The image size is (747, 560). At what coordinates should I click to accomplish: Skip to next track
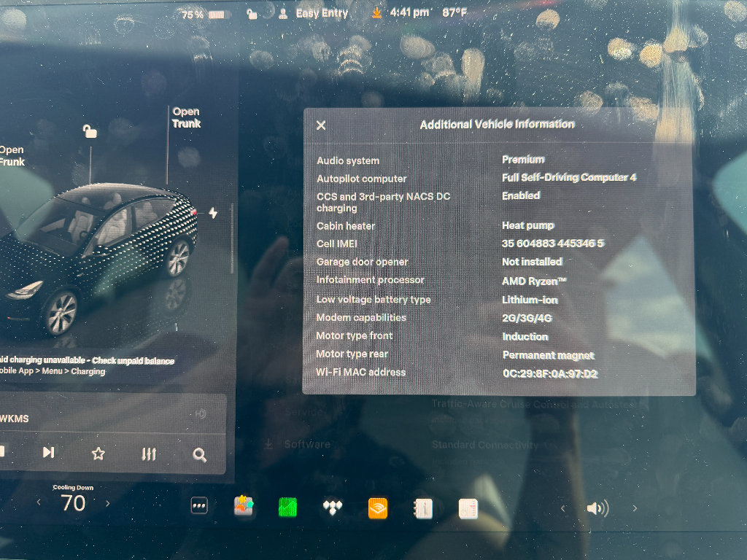(48, 452)
